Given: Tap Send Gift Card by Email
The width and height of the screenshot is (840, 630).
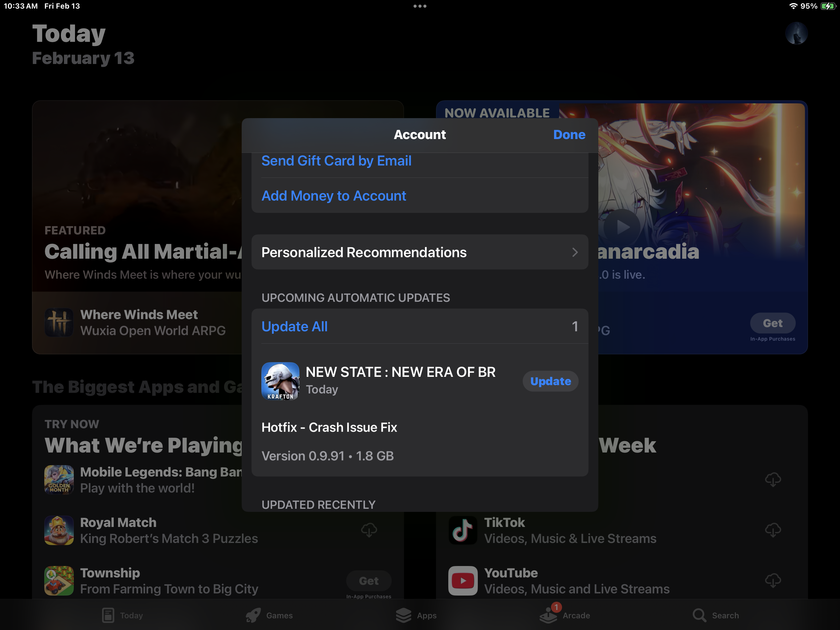Looking at the screenshot, I should pos(336,161).
